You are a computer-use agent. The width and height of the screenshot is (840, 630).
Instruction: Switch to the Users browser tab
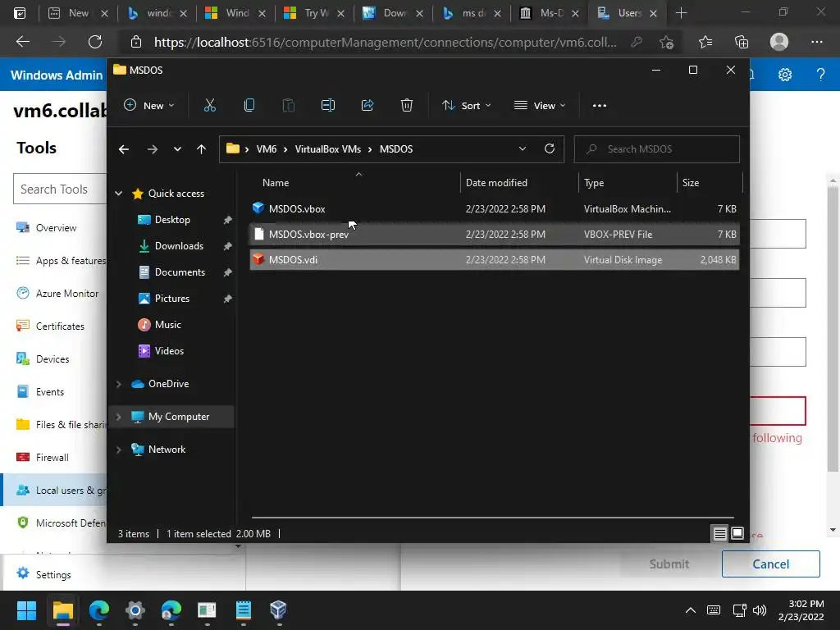click(627, 13)
